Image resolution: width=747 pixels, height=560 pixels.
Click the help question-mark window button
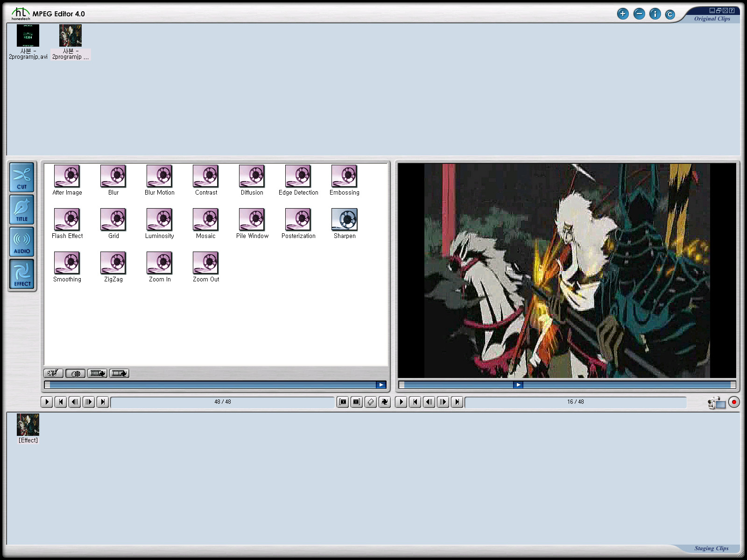(732, 10)
